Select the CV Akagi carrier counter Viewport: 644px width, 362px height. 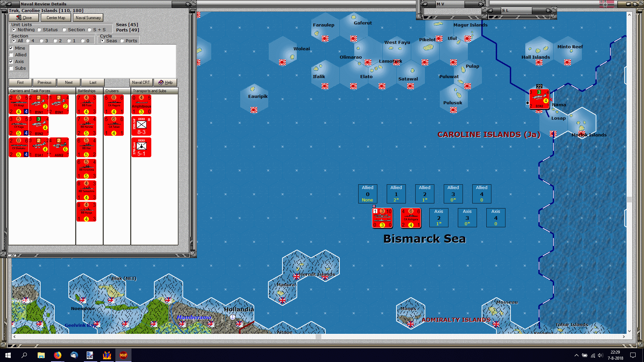18,105
